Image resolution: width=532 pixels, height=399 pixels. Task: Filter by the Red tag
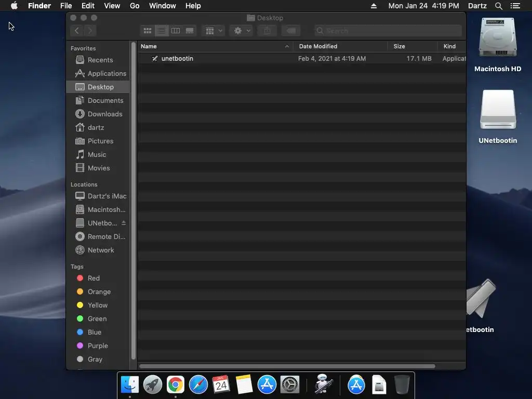(x=98, y=278)
